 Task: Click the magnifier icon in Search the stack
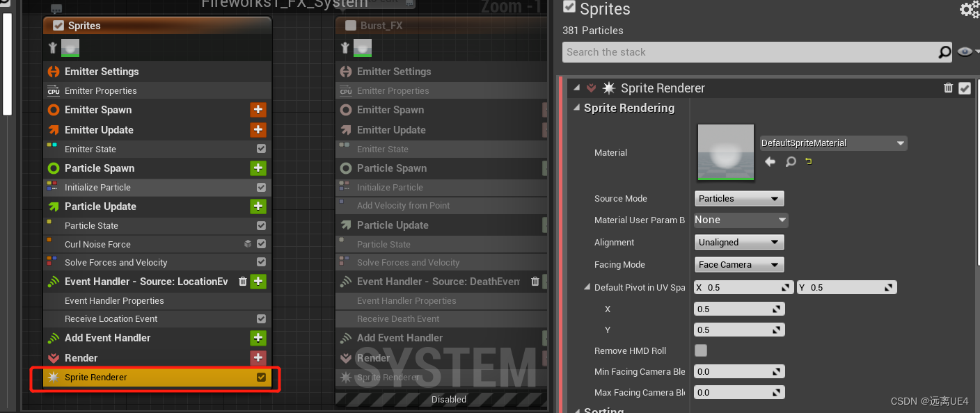pyautogui.click(x=945, y=52)
